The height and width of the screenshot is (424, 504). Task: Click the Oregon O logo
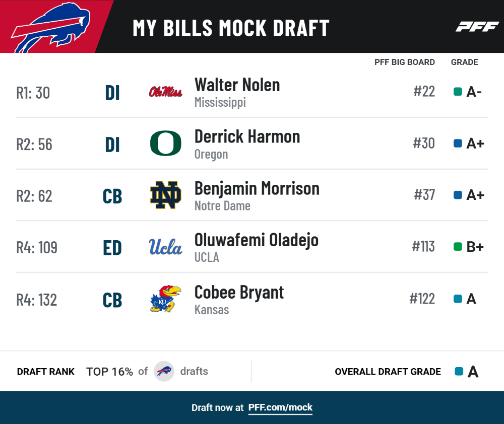click(x=165, y=143)
